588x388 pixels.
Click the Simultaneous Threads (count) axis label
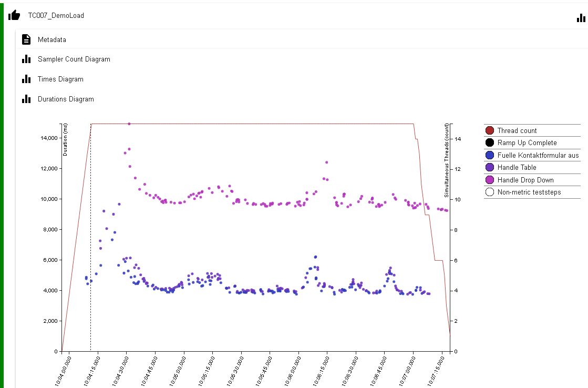coord(446,160)
